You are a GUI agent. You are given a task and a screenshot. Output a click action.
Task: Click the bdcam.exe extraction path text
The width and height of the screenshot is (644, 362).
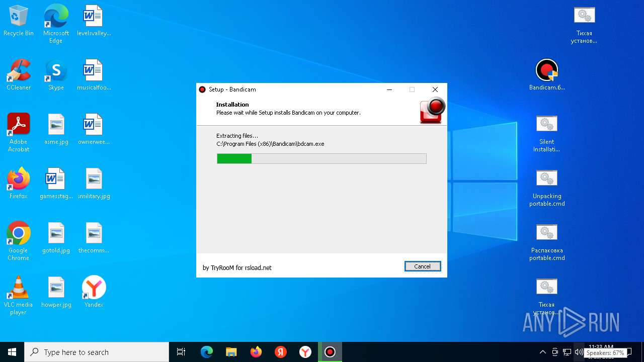(270, 144)
